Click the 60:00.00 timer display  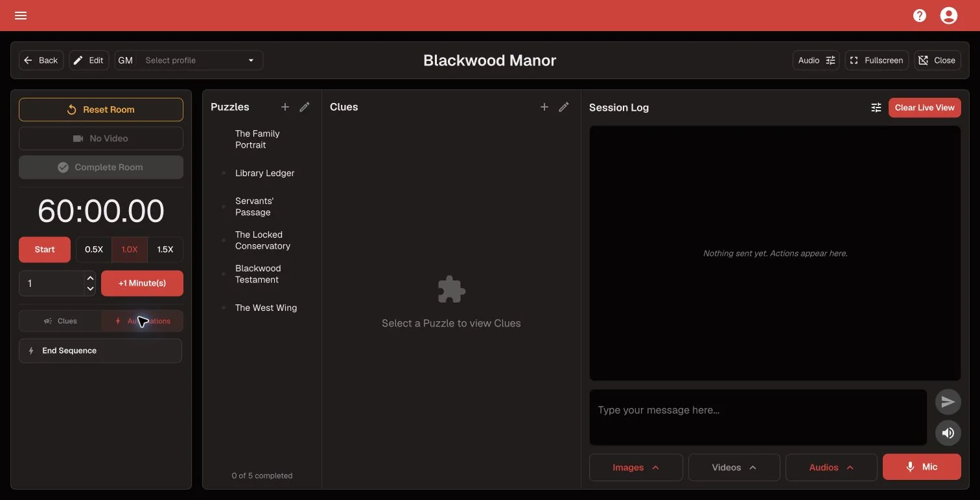(101, 210)
